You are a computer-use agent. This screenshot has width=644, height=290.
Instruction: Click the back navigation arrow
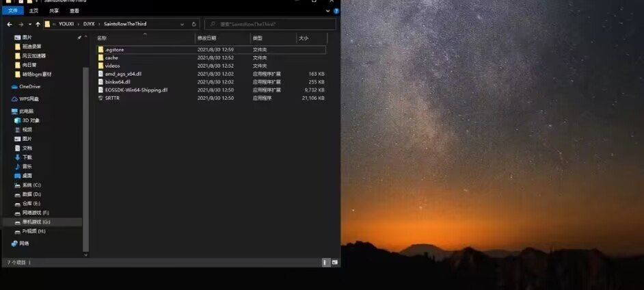(x=10, y=24)
